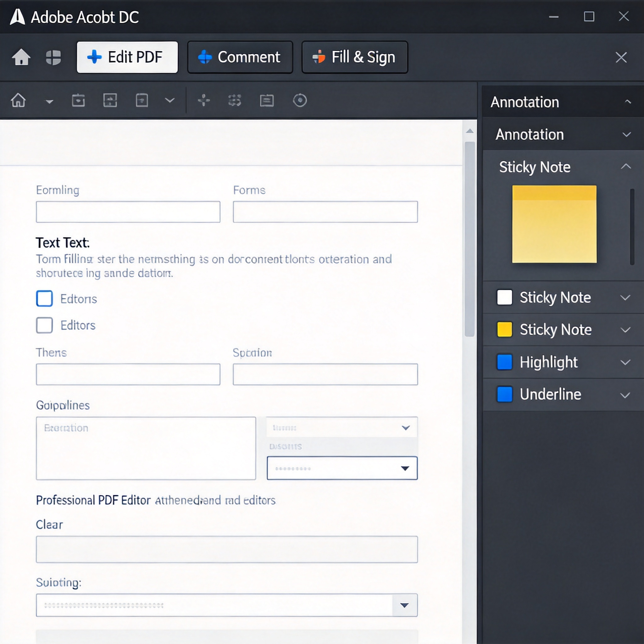644x644 pixels.
Task: Click the yellow Sticky Note color swatch
Action: click(504, 329)
